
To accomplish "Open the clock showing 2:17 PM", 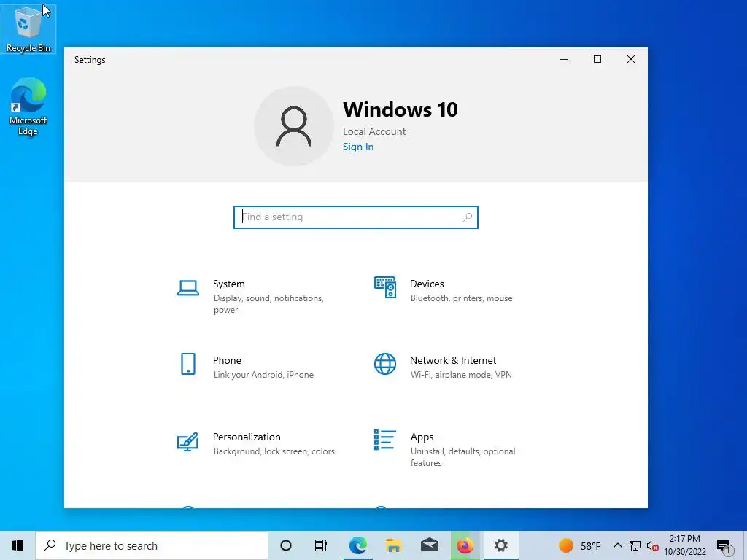I will tap(685, 545).
